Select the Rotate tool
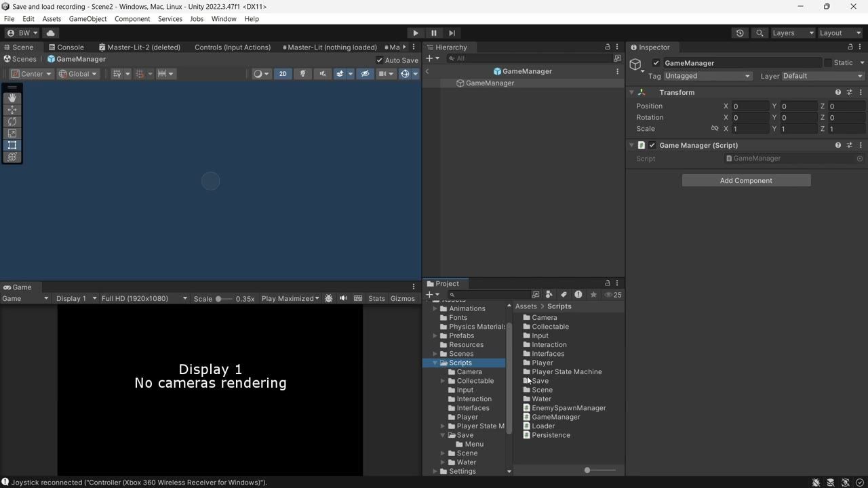868x488 pixels. coord(12,121)
